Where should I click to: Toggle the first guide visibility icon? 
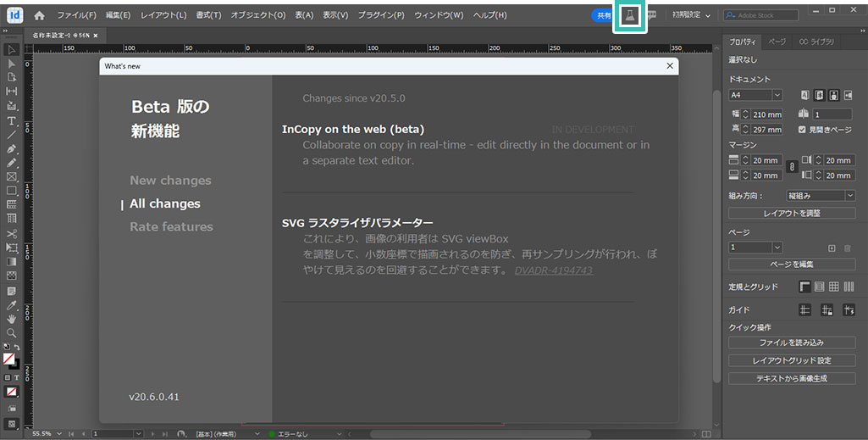click(x=805, y=310)
